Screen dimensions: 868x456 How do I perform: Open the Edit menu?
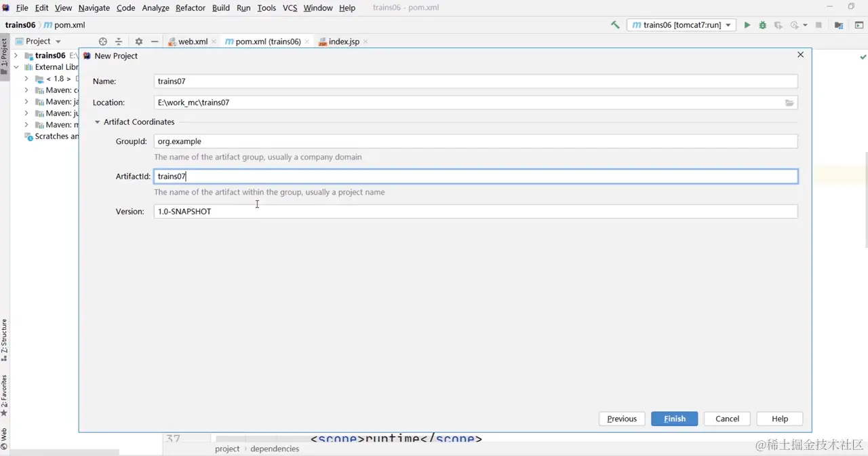click(x=41, y=7)
